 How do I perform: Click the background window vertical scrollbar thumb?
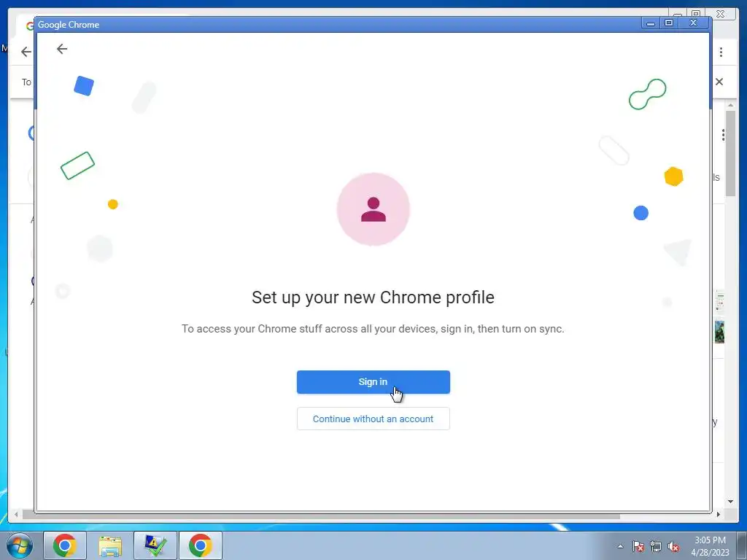(730, 153)
